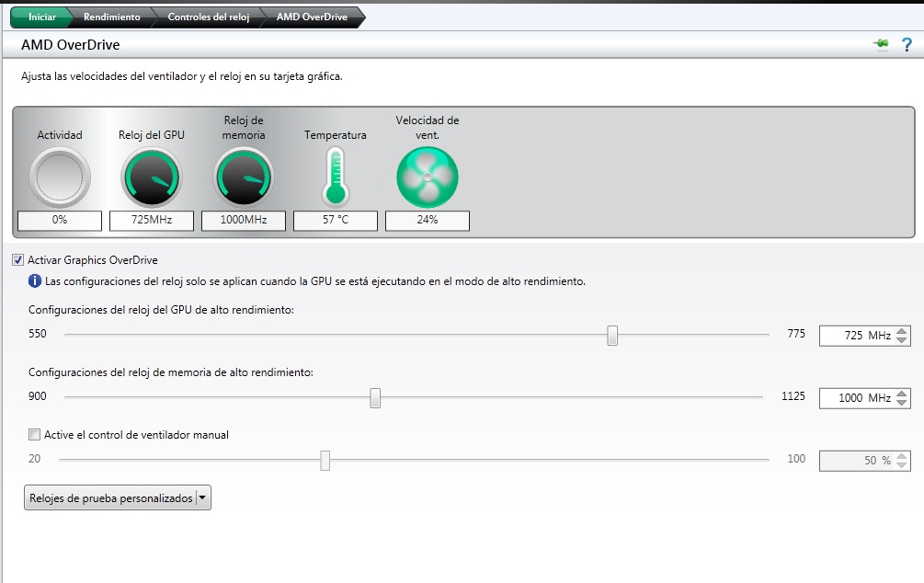Viewport: 924px width, 583px height.
Task: Go to Controles del reloj breadcrumb
Action: (209, 17)
